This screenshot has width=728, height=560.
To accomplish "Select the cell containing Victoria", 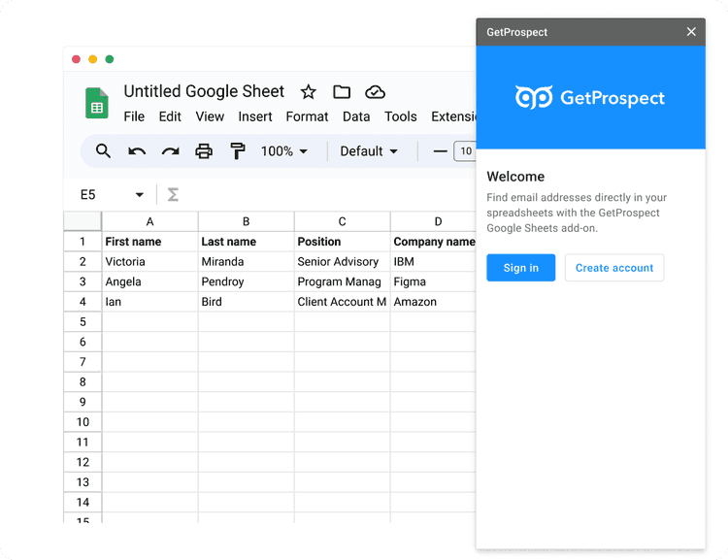I will [149, 261].
